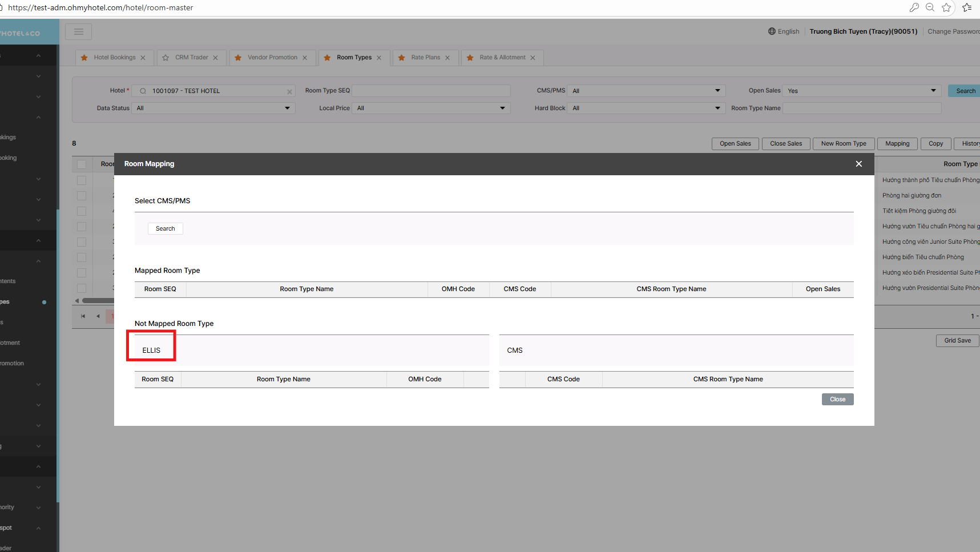The image size is (980, 552).
Task: Switch to the Rate & Allotment tab
Action: point(502,58)
